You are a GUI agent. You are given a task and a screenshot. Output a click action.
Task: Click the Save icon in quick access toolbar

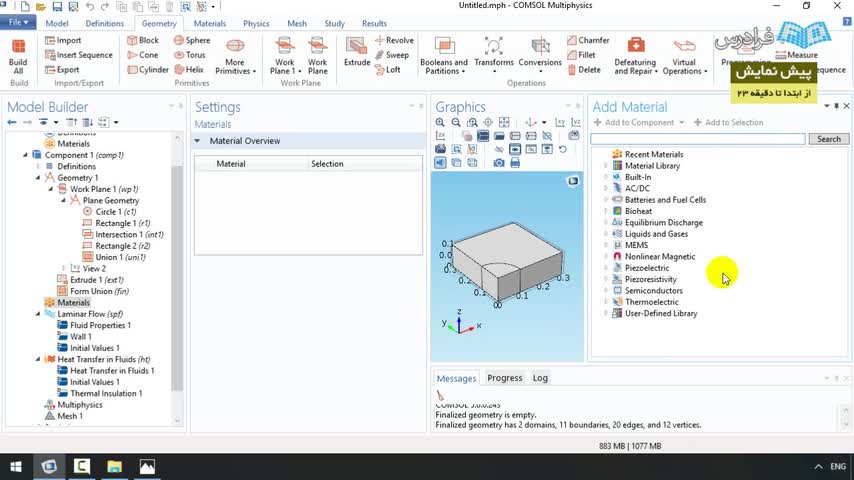(x=57, y=7)
